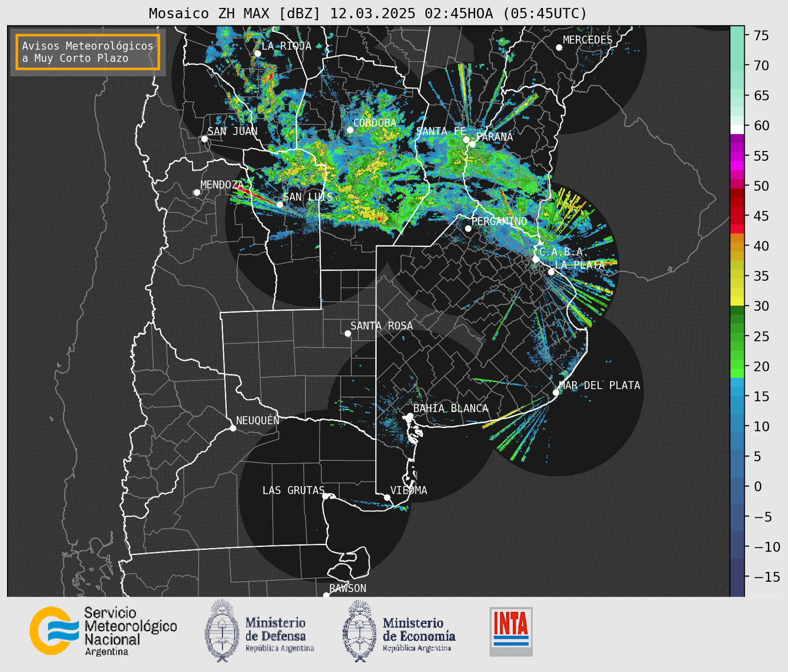This screenshot has width=788, height=672.
Task: Click the LA PLATA city marker dot
Action: pos(551,272)
